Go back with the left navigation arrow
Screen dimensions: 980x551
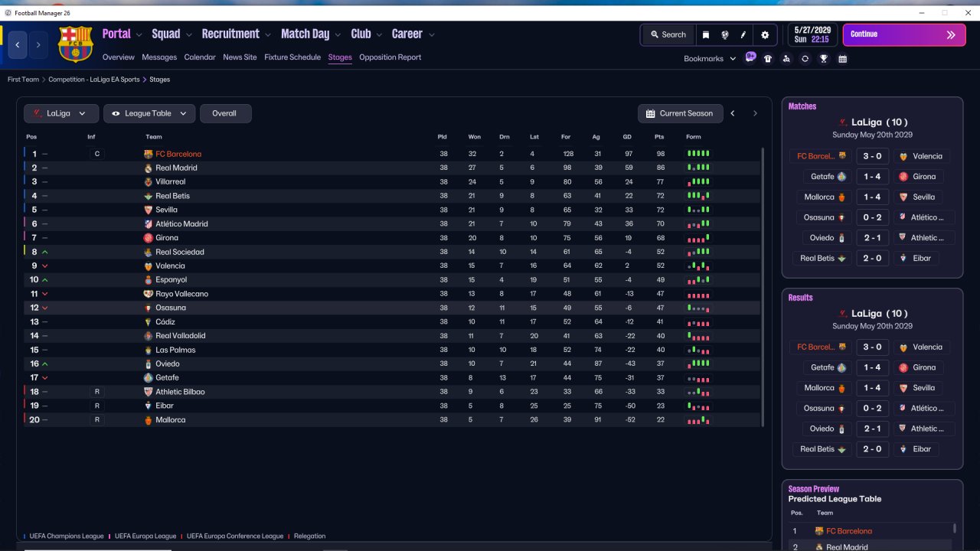[x=18, y=45]
